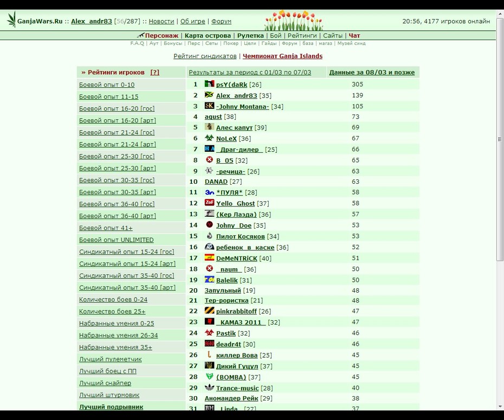Open the Персонаж menu item
This screenshot has width=504, height=420.
pyautogui.click(x=161, y=36)
